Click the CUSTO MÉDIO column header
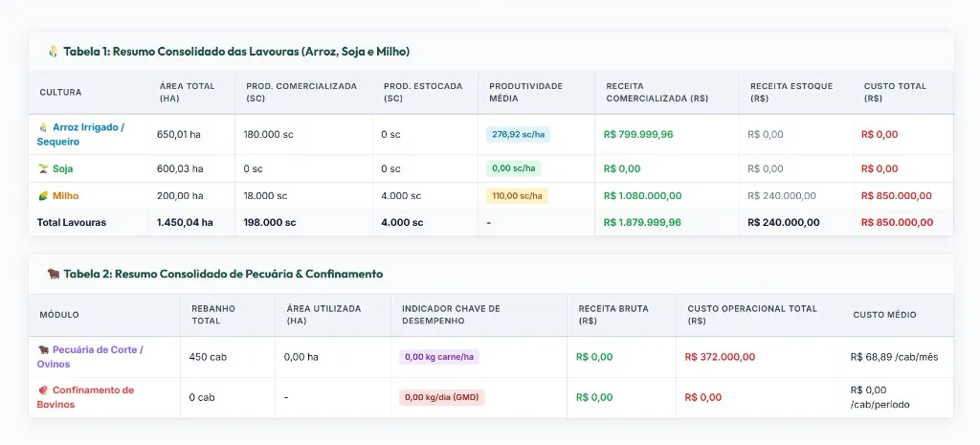This screenshot has height=445, width=980. pos(885,315)
